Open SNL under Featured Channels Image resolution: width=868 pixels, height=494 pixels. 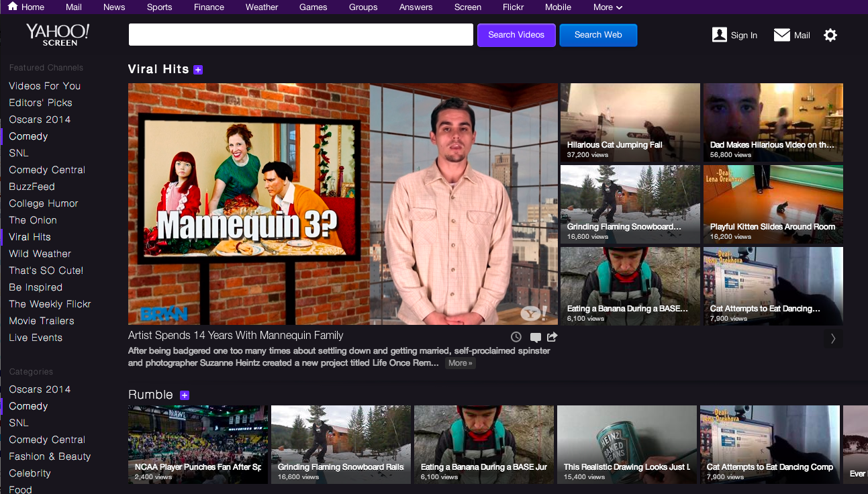(x=19, y=153)
